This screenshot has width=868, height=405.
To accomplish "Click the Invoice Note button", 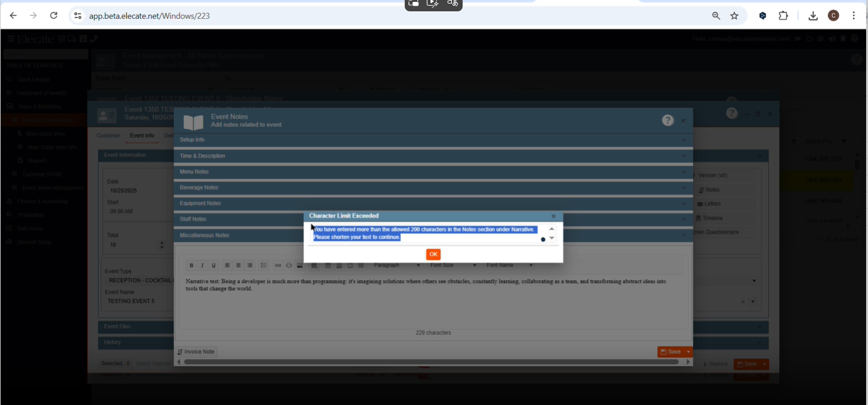I will click(196, 352).
